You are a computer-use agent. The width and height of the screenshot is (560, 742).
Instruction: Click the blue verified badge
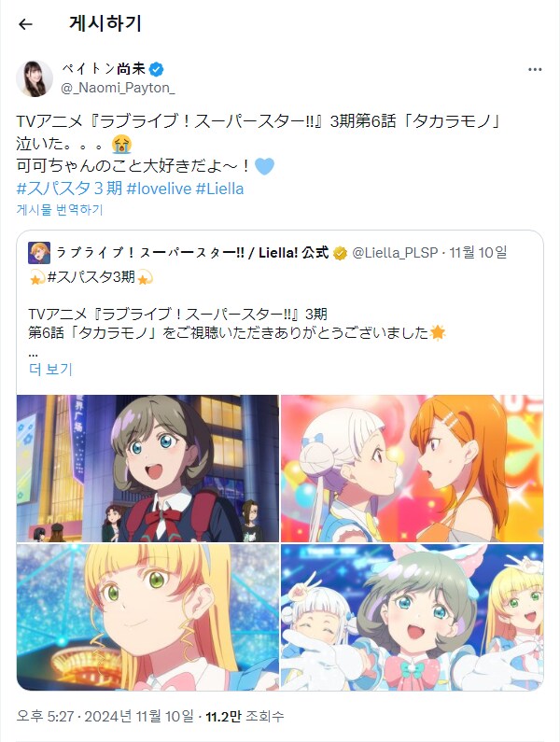point(157,70)
